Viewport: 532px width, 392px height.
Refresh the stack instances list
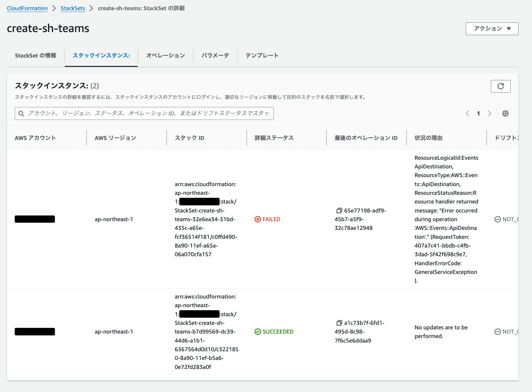500,86
